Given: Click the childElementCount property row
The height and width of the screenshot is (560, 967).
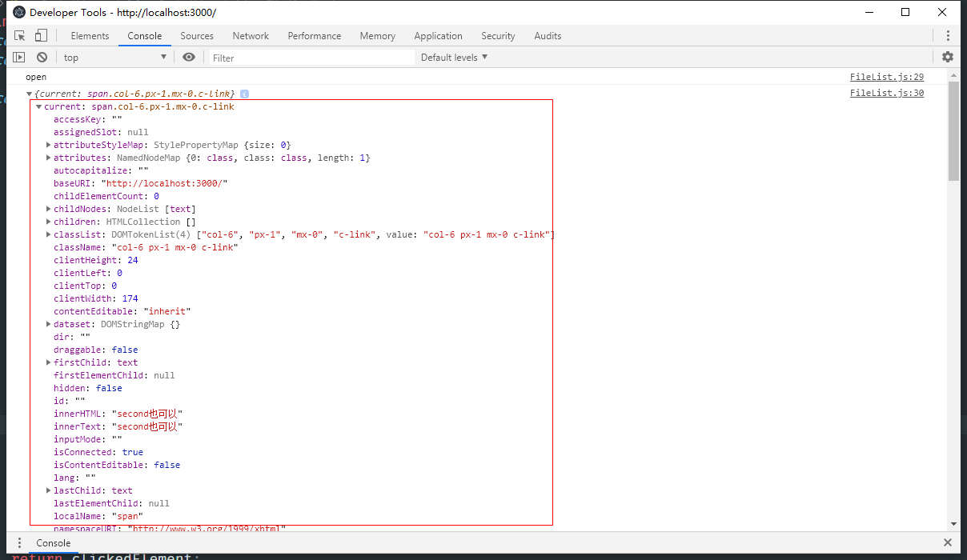Looking at the screenshot, I should 106,196.
